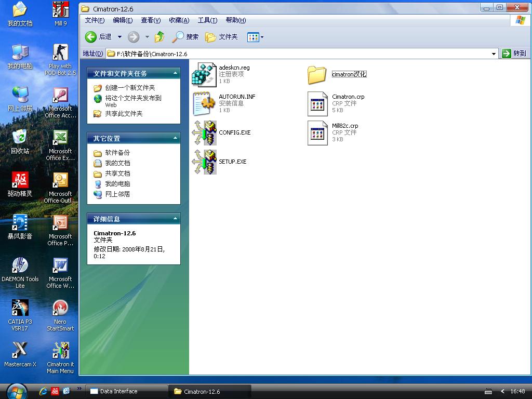Launch CATIA P3 V5R17 shortcut
Image resolution: width=532 pixels, height=399 pixels.
tap(20, 315)
